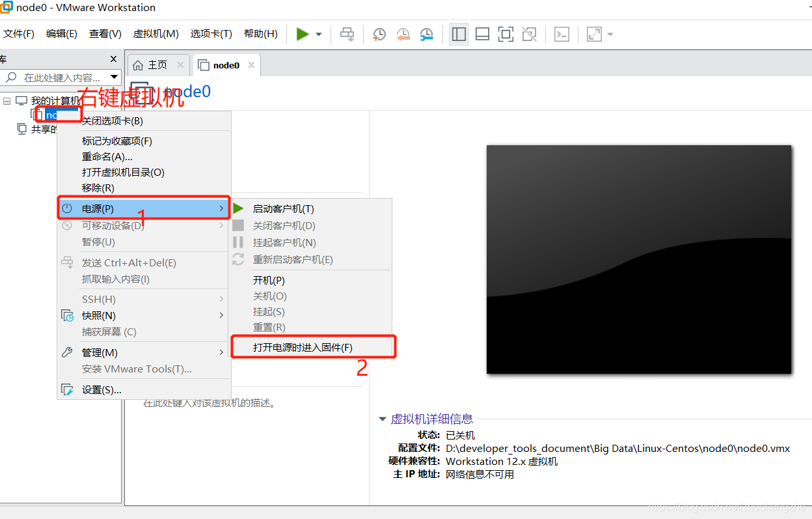Open the 电源(P) submenu entry

click(144, 208)
